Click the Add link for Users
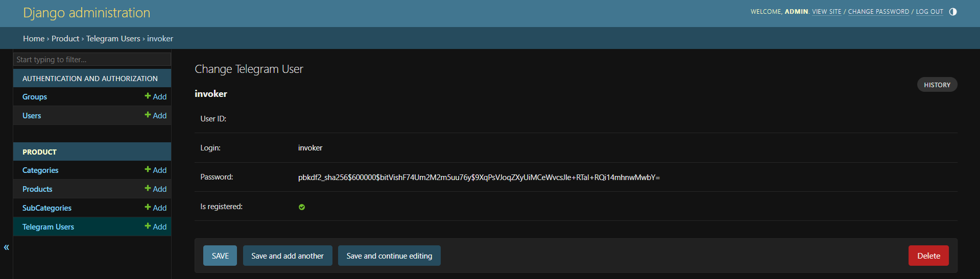The height and width of the screenshot is (279, 980). (x=156, y=115)
